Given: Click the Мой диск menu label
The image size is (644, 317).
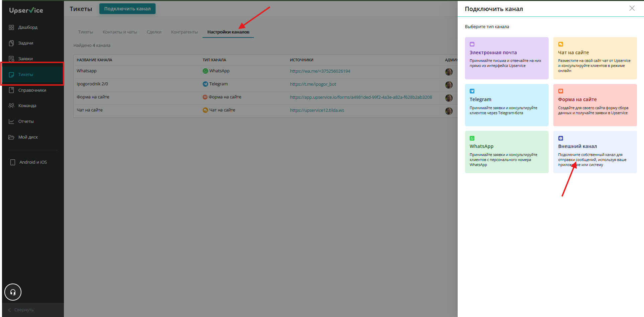Looking at the screenshot, I should click(x=28, y=137).
